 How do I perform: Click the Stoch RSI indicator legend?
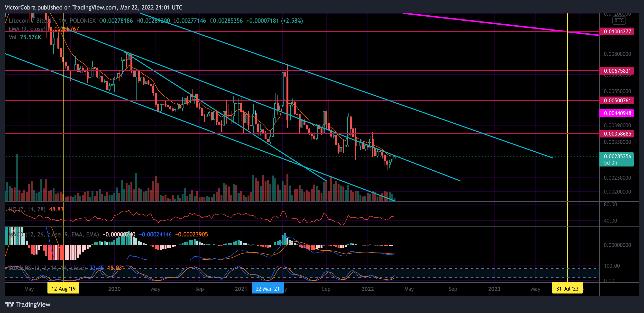[x=47, y=268]
